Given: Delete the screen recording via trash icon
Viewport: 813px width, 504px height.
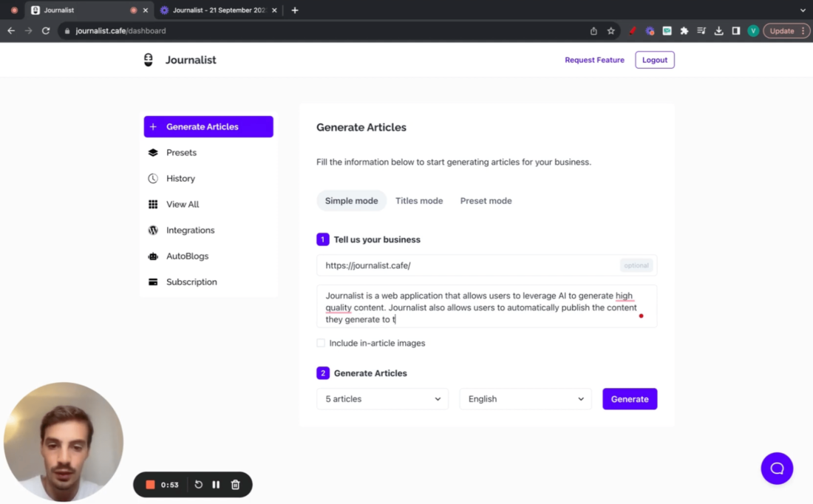Looking at the screenshot, I should point(235,485).
